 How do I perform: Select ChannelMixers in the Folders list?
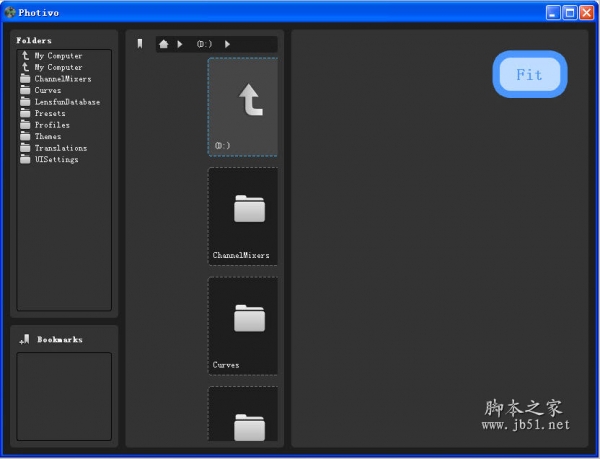tap(63, 79)
